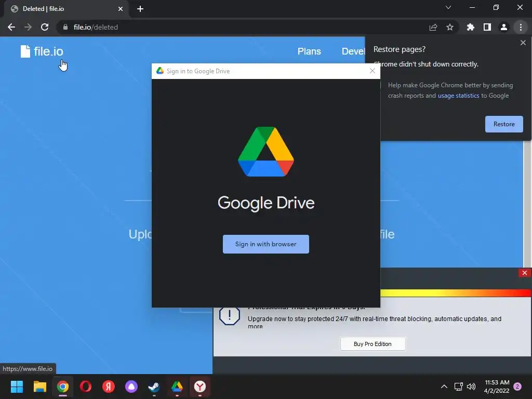This screenshot has width=532, height=399.
Task: Switch to Chrome in the taskbar
Action: pyautogui.click(x=62, y=387)
